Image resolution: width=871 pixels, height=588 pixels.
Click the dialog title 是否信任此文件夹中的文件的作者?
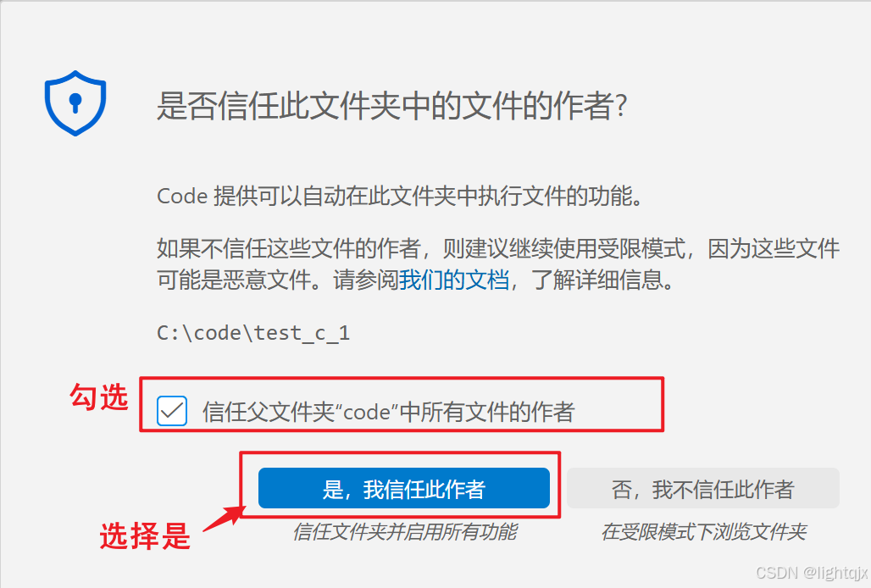point(392,106)
